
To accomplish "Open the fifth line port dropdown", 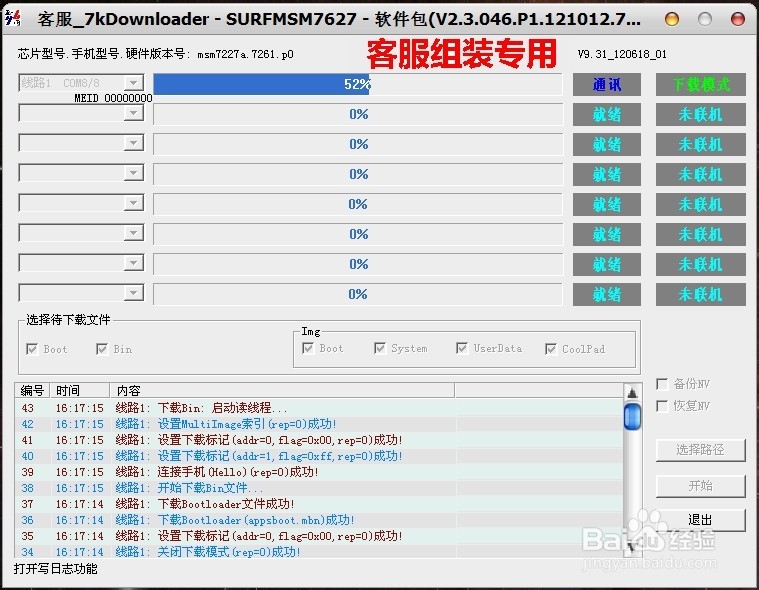I will [134, 203].
